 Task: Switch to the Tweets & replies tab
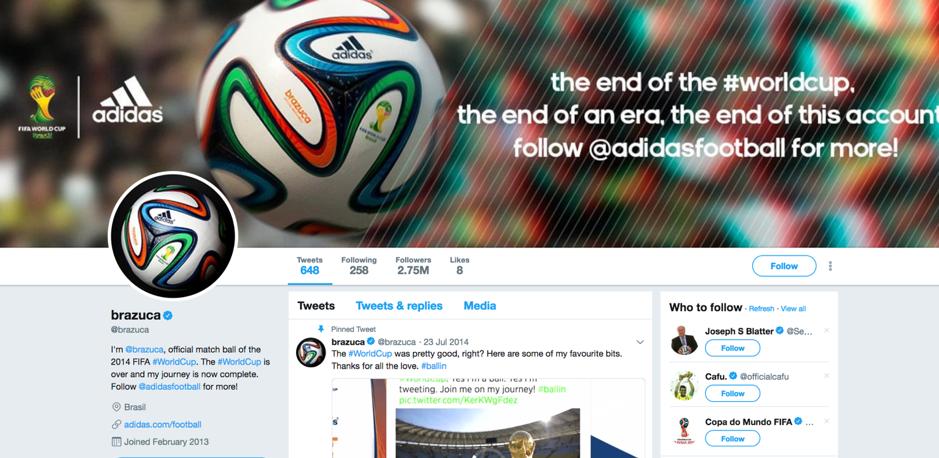[399, 306]
